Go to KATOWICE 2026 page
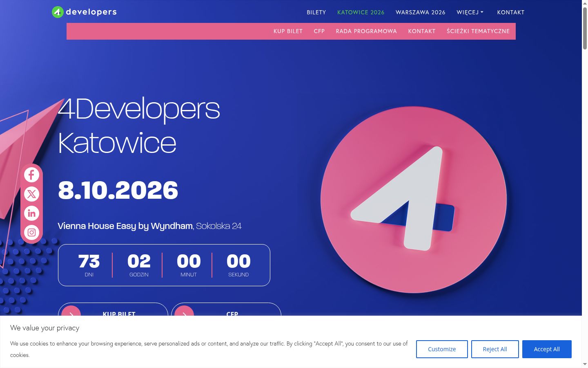 (361, 12)
